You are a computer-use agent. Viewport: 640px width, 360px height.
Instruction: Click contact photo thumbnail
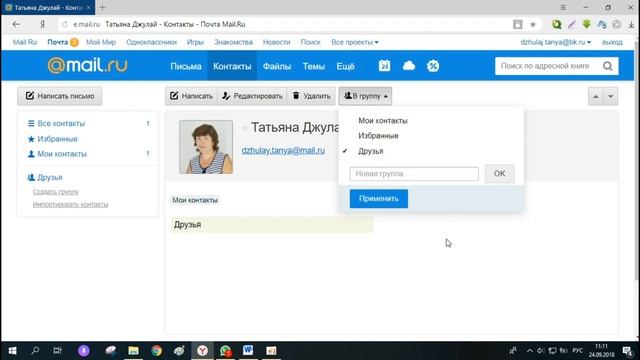206,147
